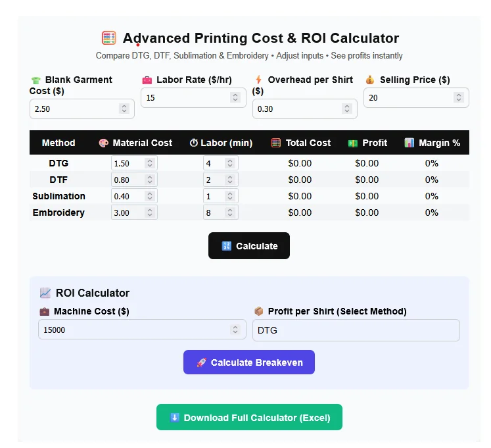Click the palette icon in Material Cost header

[x=103, y=143]
